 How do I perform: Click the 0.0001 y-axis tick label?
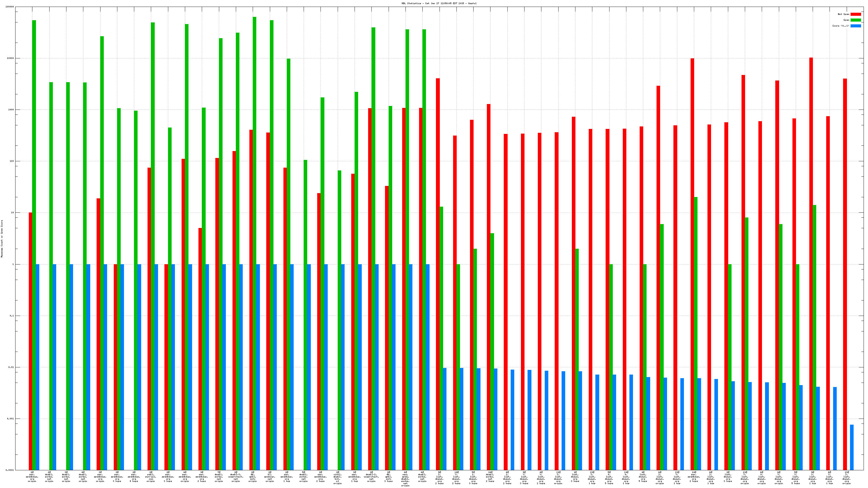pyautogui.click(x=9, y=470)
